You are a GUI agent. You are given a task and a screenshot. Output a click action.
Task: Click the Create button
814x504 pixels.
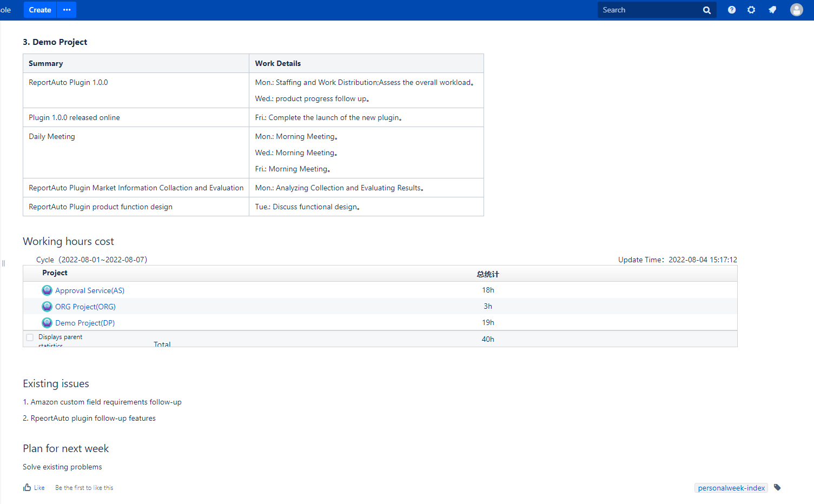[x=40, y=10]
